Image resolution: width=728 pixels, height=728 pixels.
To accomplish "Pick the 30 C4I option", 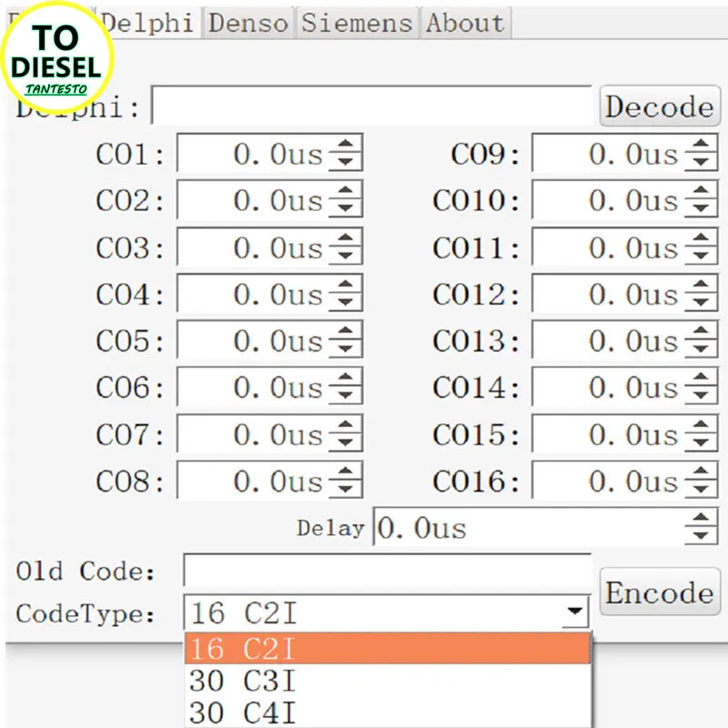I will [388, 712].
